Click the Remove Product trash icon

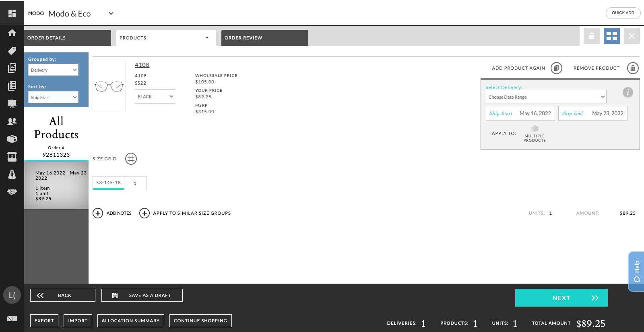click(633, 68)
